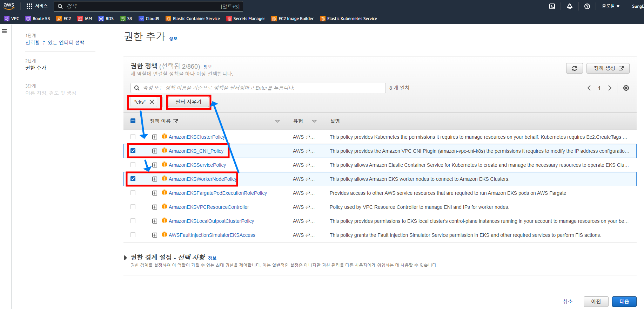Viewport: 644px width, 309px height.
Task: Sort by 유형 column arrow
Action: pyautogui.click(x=314, y=121)
